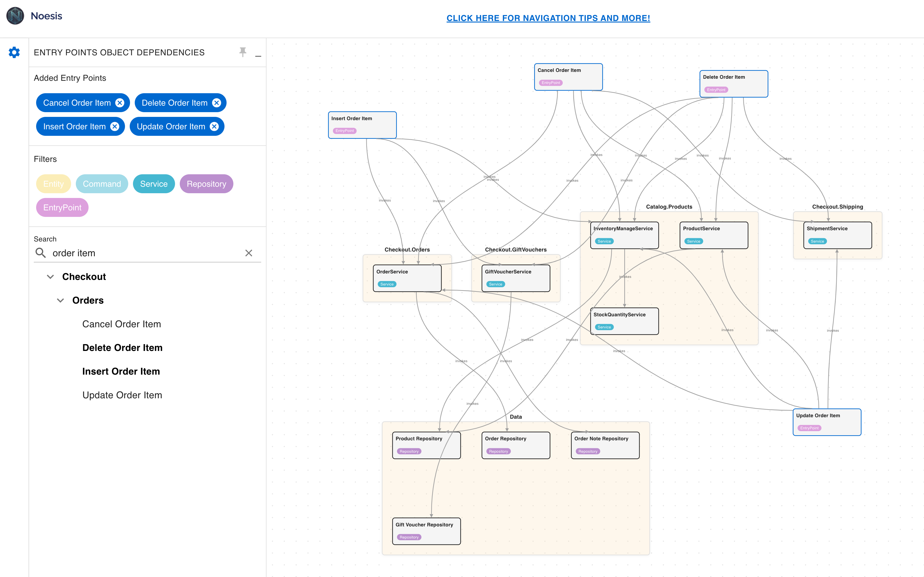Minimize the Entry Points Object Dependencies panel
The width and height of the screenshot is (924, 577).
[x=258, y=56]
